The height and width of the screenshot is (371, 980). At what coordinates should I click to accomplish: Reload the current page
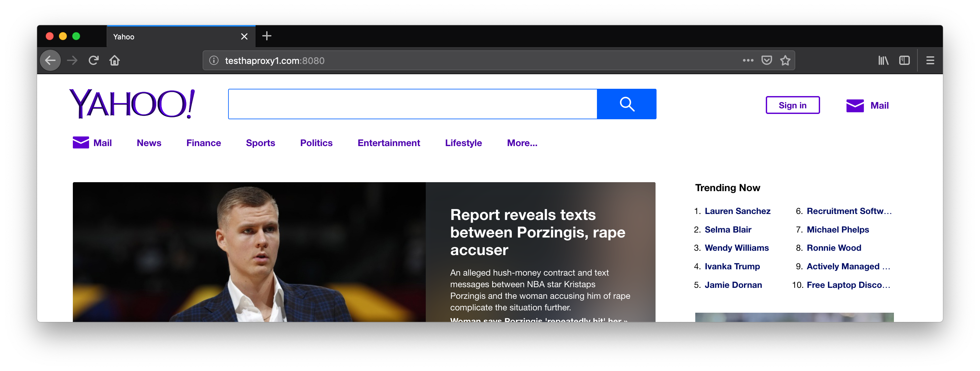pyautogui.click(x=94, y=61)
